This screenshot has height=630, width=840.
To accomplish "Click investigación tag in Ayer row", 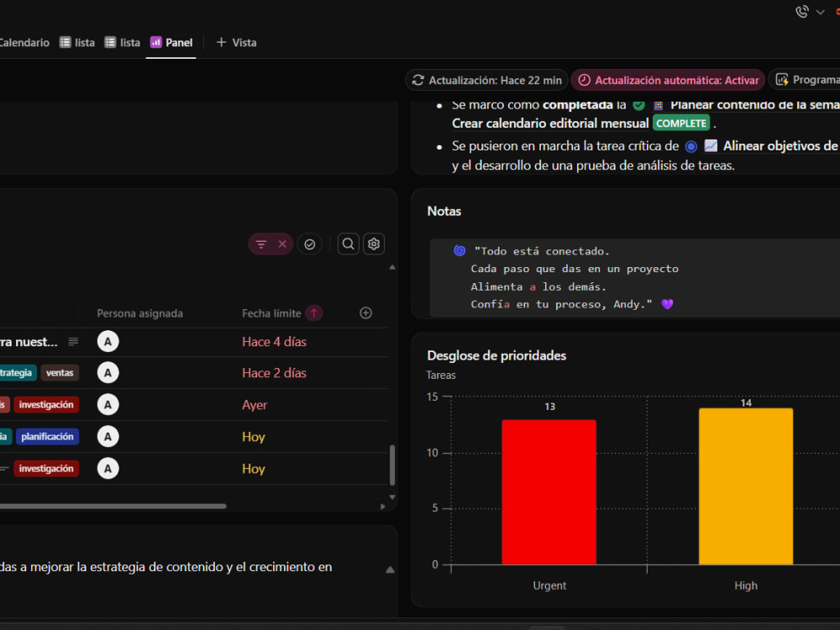I will tap(46, 405).
